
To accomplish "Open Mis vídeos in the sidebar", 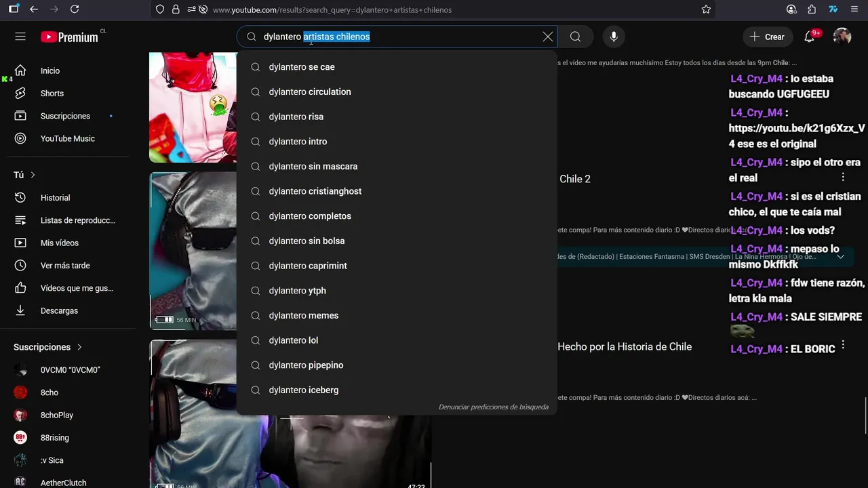I will [68, 243].
